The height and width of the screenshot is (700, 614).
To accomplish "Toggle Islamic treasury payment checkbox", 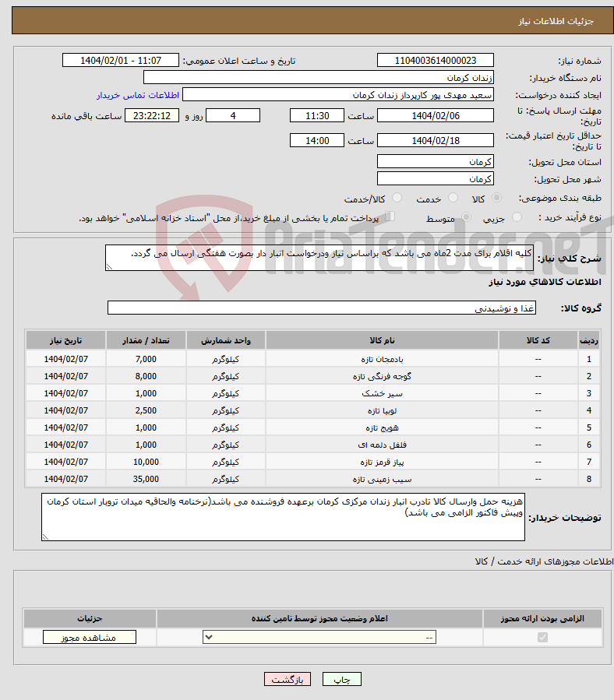I will coord(390,216).
